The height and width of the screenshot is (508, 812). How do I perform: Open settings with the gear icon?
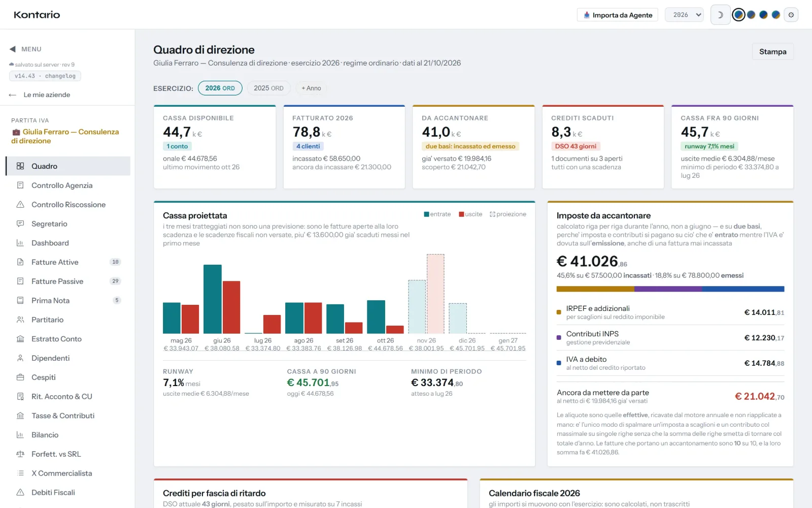click(791, 15)
